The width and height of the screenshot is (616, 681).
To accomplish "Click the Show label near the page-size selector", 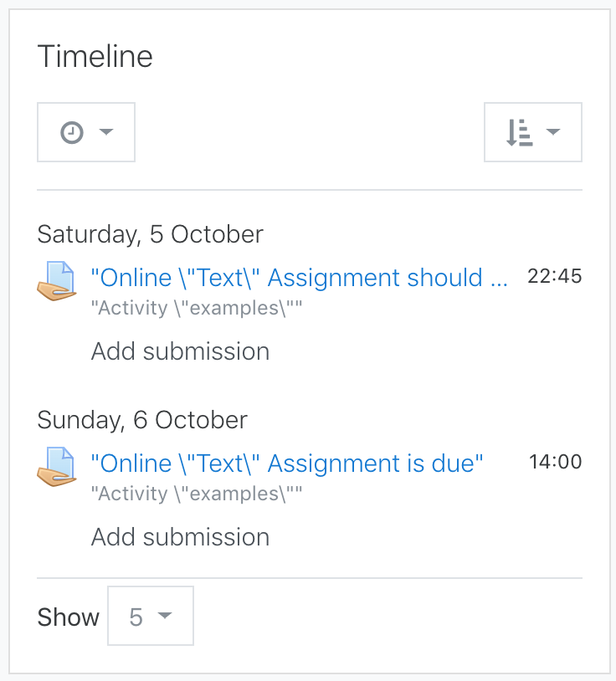I will [x=68, y=617].
